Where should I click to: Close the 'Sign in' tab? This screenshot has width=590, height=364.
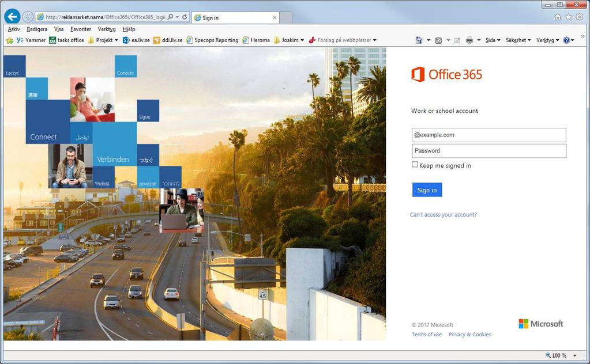click(275, 18)
